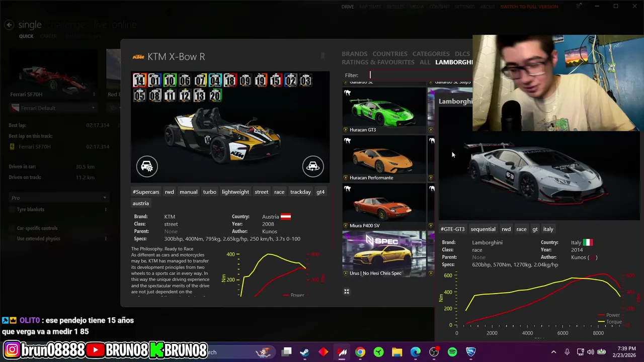This screenshot has width=644, height=362.
Task: Expand the hidden system tray icons chevron
Action: 554,352
